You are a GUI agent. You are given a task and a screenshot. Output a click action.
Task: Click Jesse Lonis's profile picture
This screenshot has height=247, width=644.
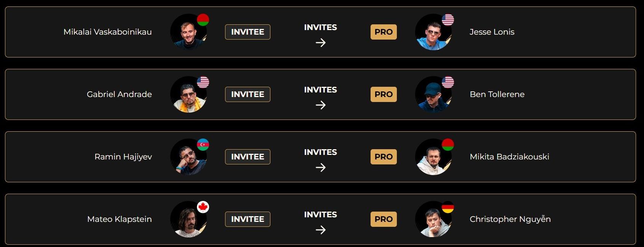click(x=433, y=32)
